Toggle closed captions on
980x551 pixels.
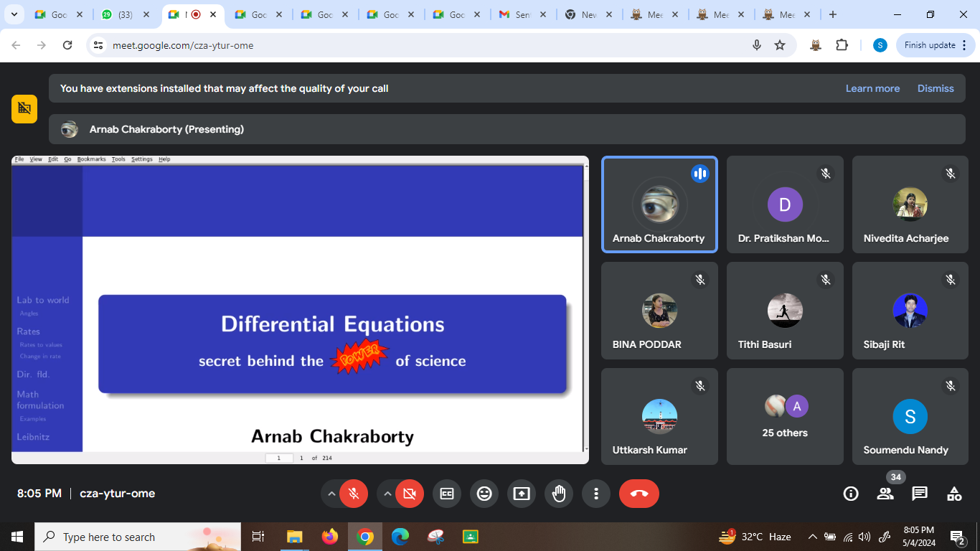coord(447,494)
